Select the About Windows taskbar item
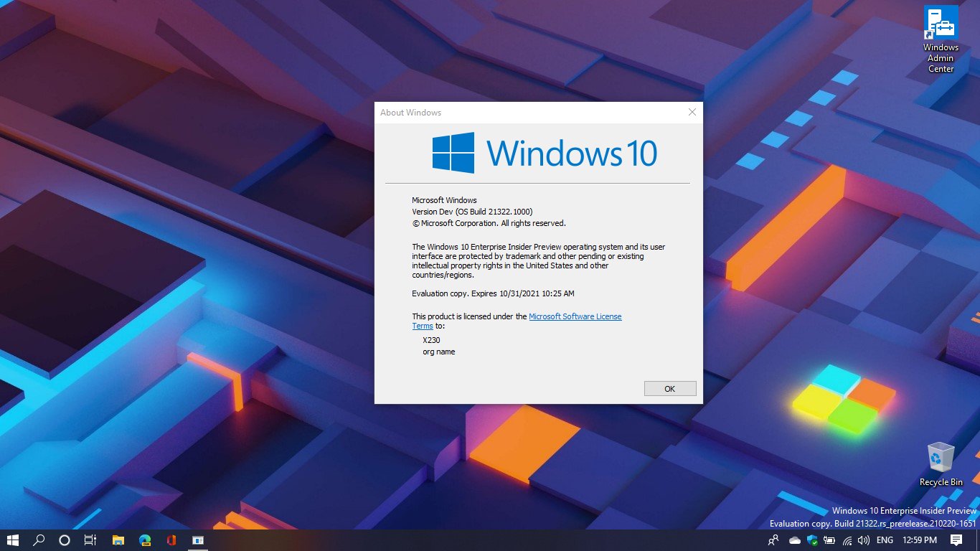Viewport: 980px width, 551px height. [197, 540]
